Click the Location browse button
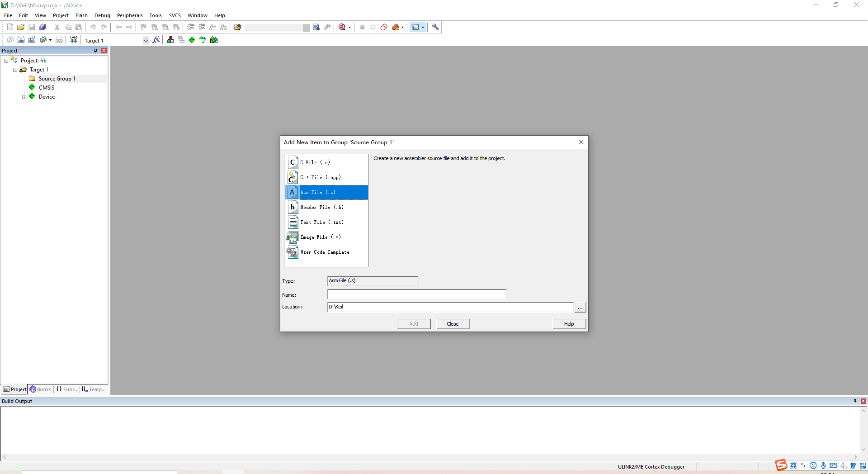The height and width of the screenshot is (474, 868). tap(580, 307)
